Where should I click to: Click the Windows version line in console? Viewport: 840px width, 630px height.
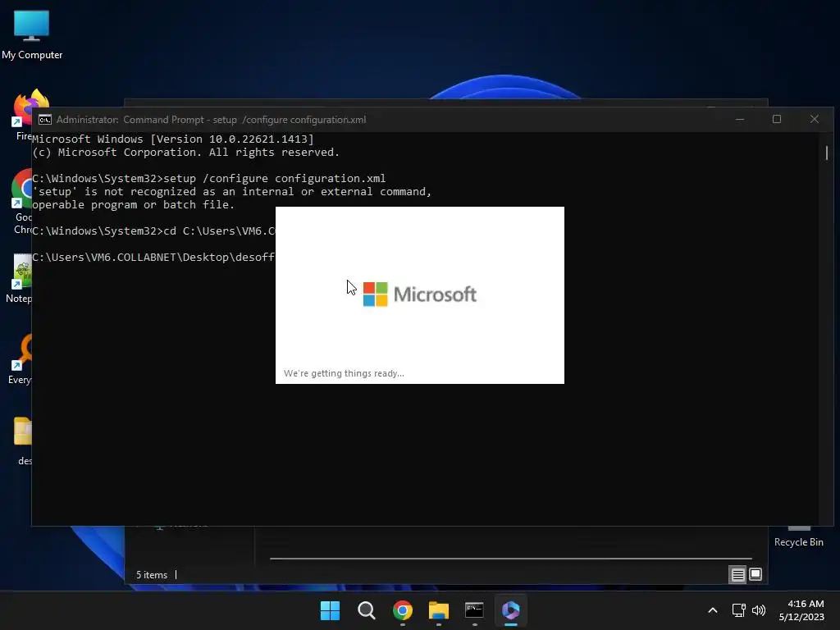coord(173,139)
